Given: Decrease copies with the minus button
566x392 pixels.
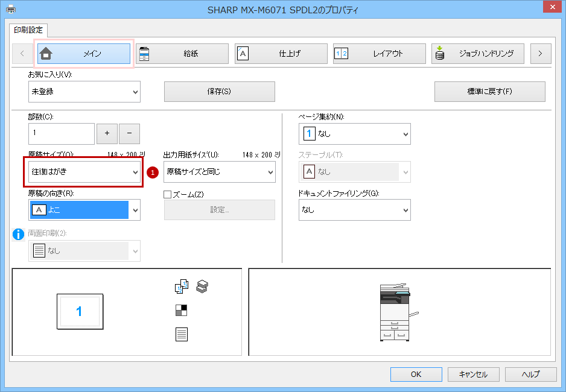Looking at the screenshot, I should pyautogui.click(x=130, y=133).
